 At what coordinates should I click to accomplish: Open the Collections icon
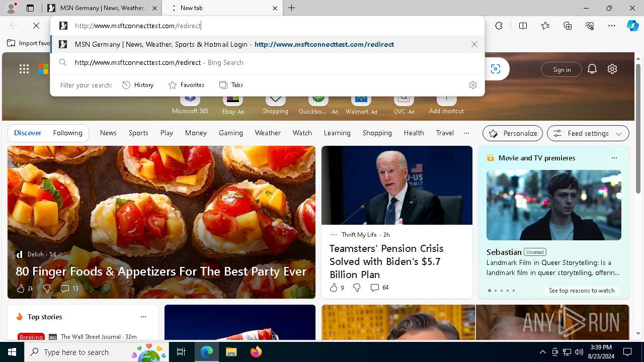pyautogui.click(x=568, y=26)
